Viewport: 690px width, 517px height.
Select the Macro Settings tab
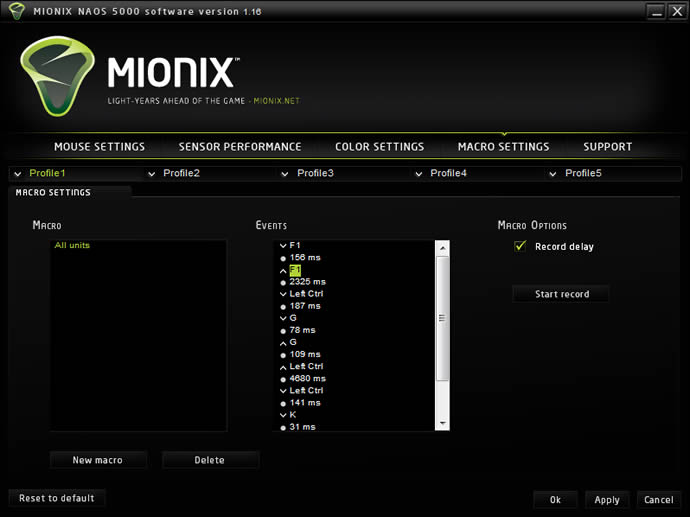pyautogui.click(x=503, y=147)
